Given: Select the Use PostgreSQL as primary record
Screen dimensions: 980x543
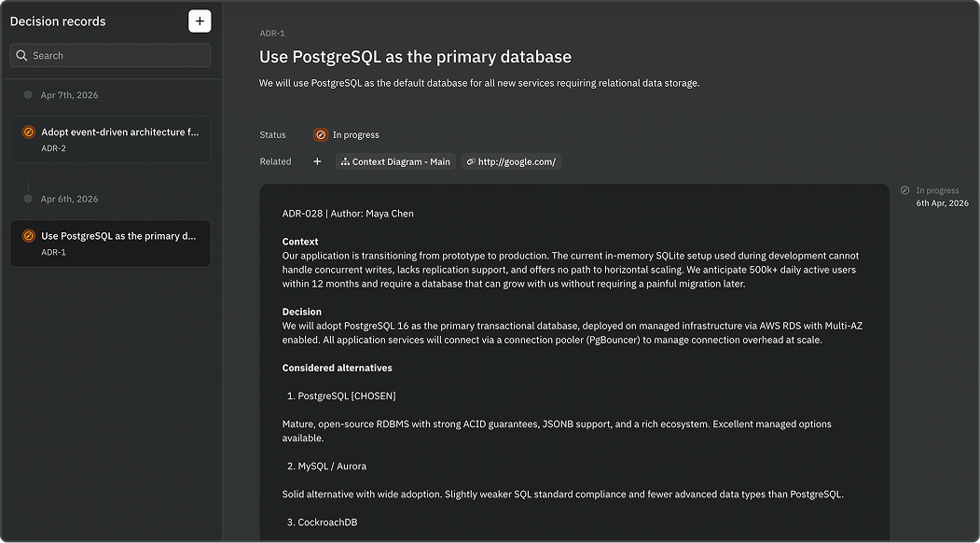Looking at the screenshot, I should pyautogui.click(x=111, y=244).
